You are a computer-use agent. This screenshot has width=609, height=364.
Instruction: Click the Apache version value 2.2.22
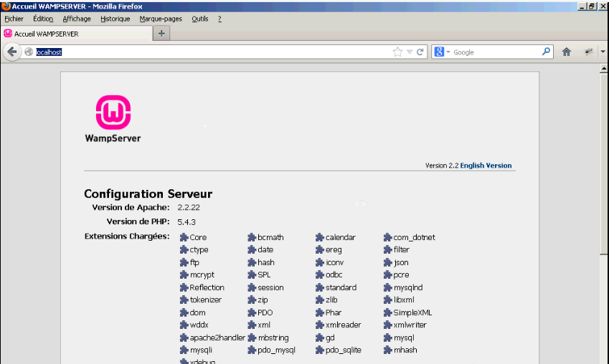[x=189, y=208]
